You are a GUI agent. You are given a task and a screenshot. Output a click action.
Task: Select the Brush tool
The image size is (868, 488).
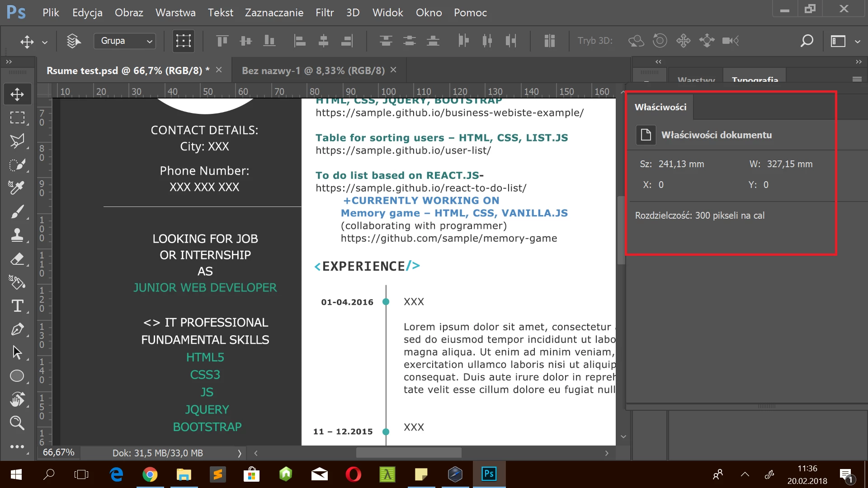[17, 211]
